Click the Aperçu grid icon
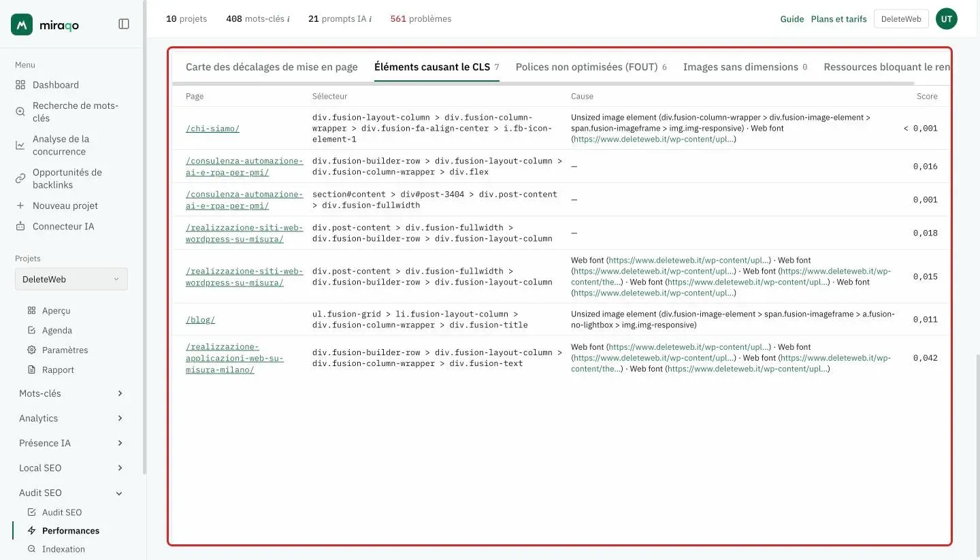 [x=31, y=310]
